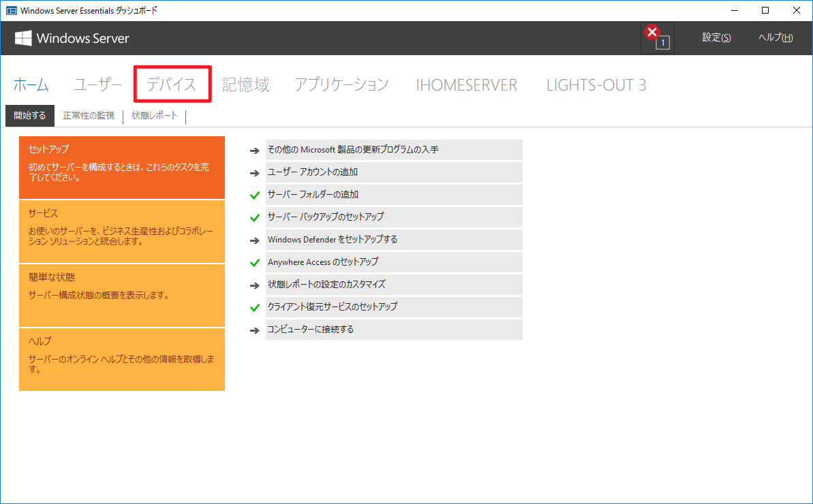Viewport: 813px width, 504px height.
Task: Open クライアント復元サービスのセットアップ task
Action: pyautogui.click(x=394, y=306)
